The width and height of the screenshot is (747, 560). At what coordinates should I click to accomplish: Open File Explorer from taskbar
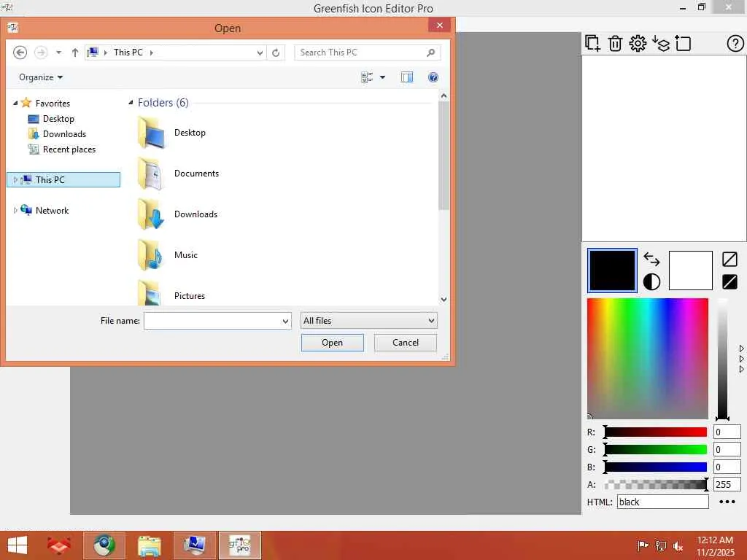click(149, 545)
